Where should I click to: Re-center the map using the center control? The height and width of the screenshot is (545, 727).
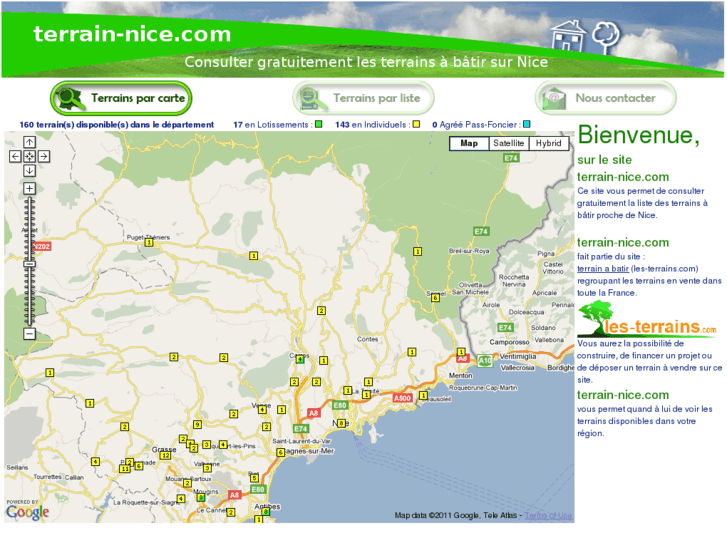[x=29, y=156]
